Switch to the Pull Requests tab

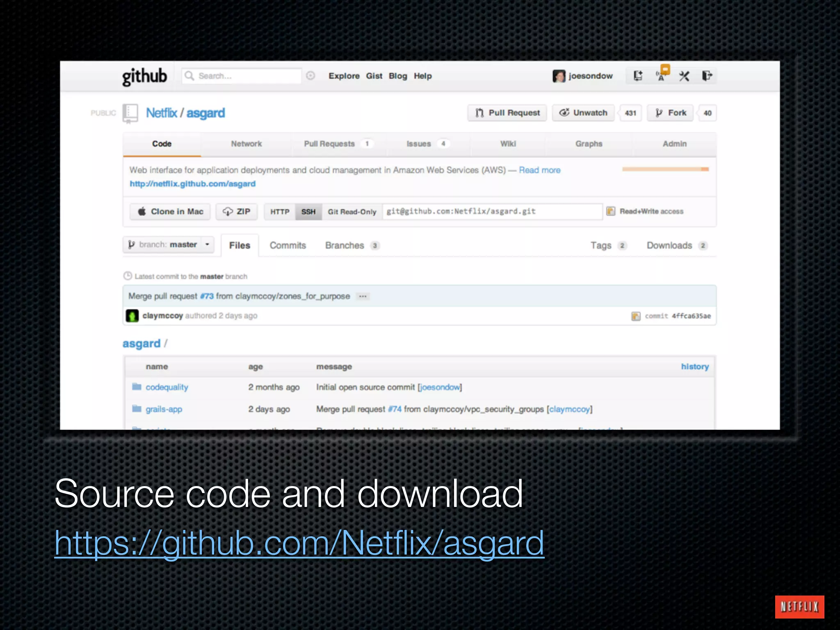pos(339,144)
